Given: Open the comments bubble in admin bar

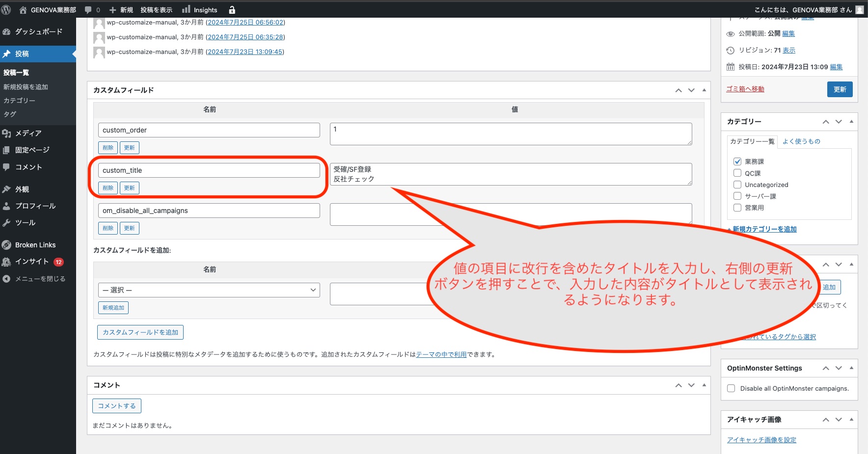Looking at the screenshot, I should click(92, 10).
